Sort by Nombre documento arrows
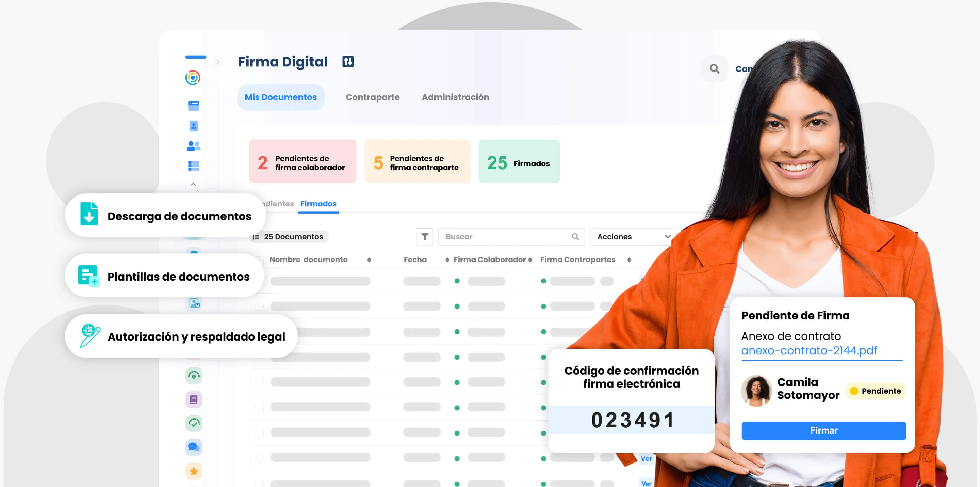980x487 pixels. 369,260
